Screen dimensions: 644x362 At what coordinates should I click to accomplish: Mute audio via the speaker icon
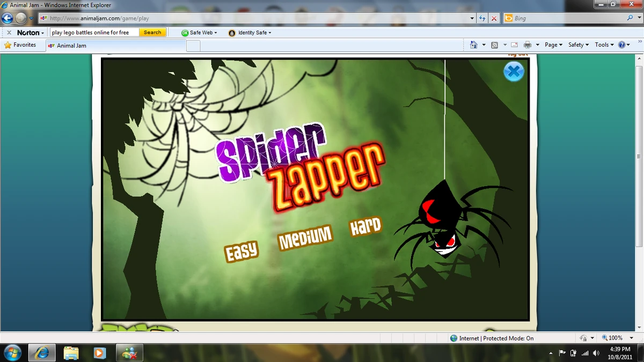click(x=596, y=352)
